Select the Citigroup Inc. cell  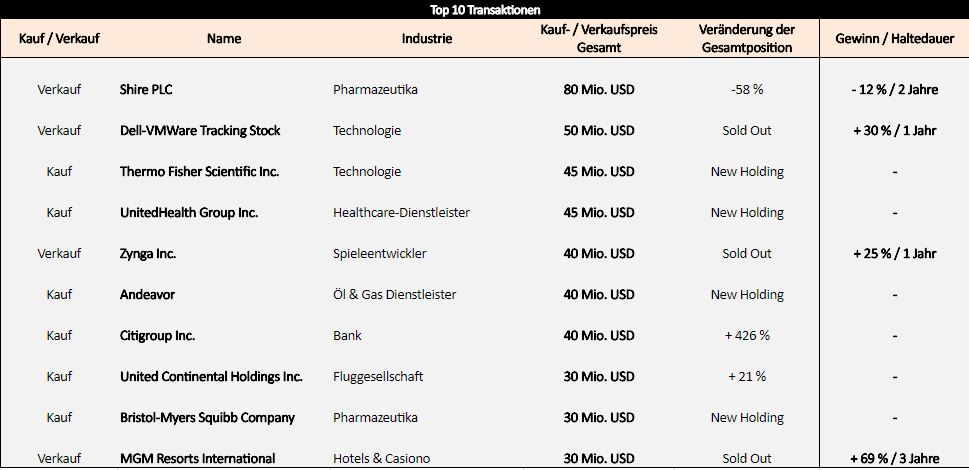coord(157,335)
